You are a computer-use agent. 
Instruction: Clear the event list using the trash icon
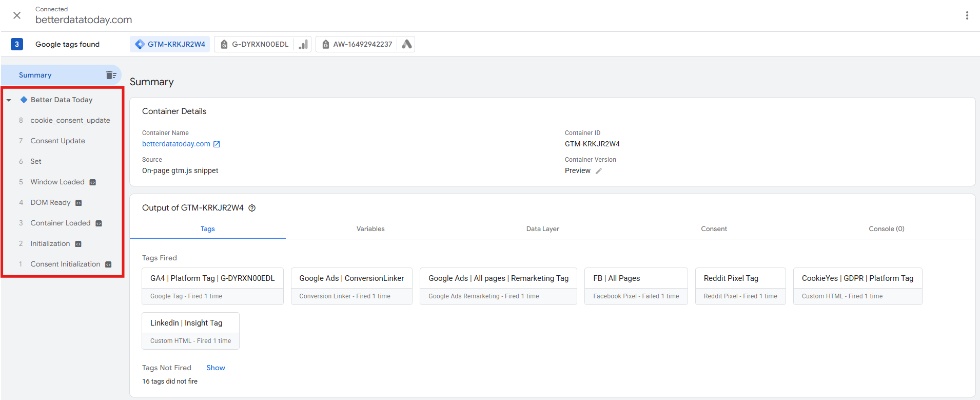click(x=111, y=75)
